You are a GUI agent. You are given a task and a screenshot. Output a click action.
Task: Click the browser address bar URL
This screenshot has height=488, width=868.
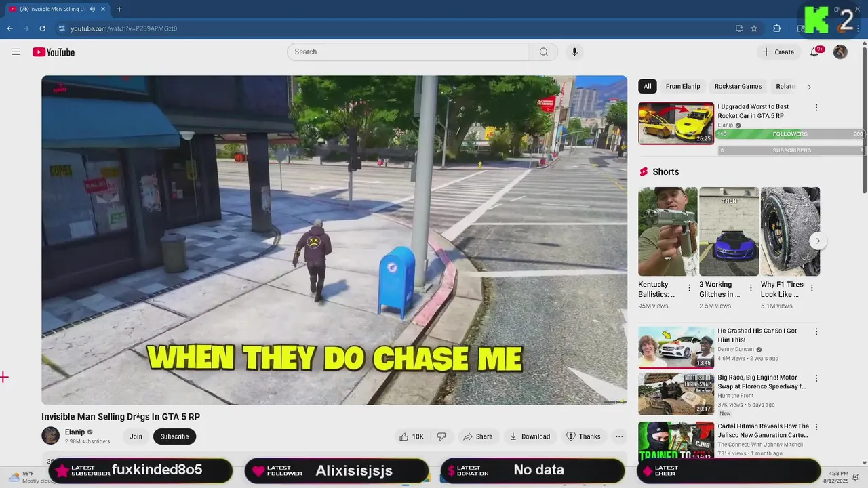pyautogui.click(x=124, y=28)
